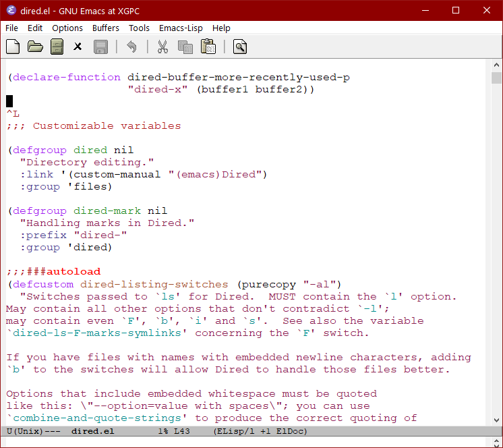Open the Tools menu
503x448 pixels.
tap(139, 28)
